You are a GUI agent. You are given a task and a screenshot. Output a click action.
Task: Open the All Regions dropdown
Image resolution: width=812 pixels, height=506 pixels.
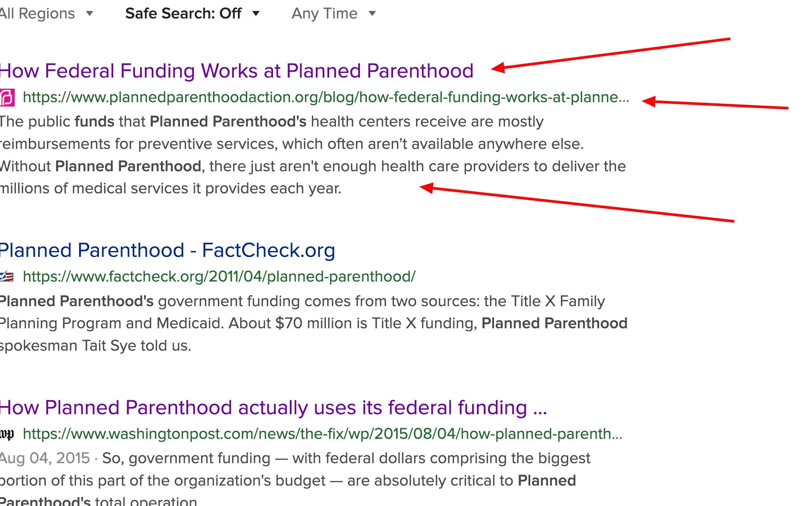click(x=38, y=14)
